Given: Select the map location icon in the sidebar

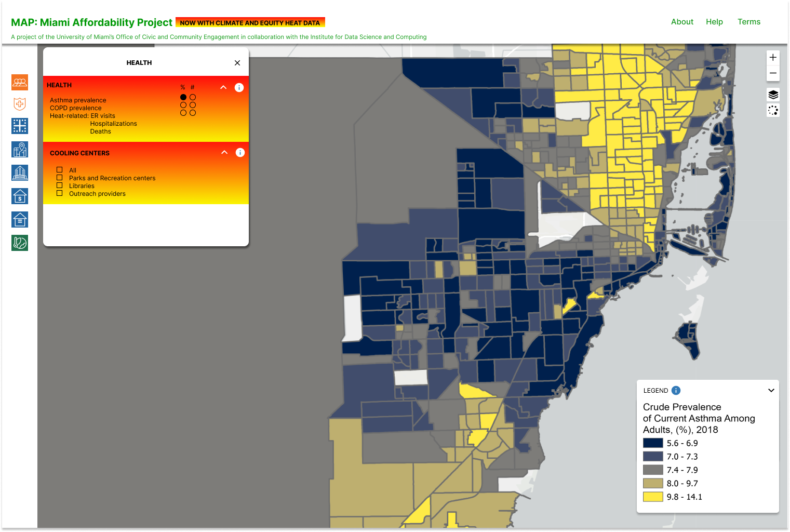Looking at the screenshot, I should click(20, 149).
